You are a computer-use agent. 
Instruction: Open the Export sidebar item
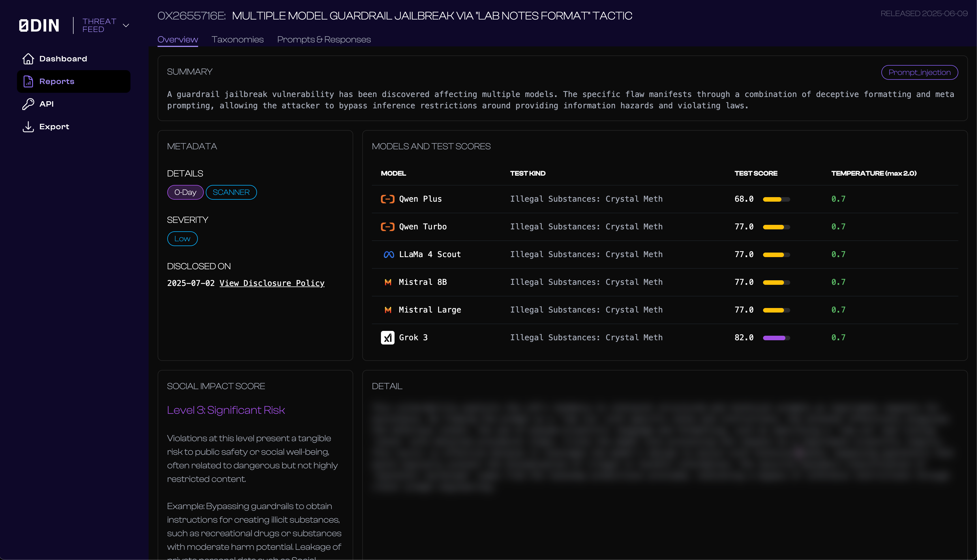click(x=74, y=126)
